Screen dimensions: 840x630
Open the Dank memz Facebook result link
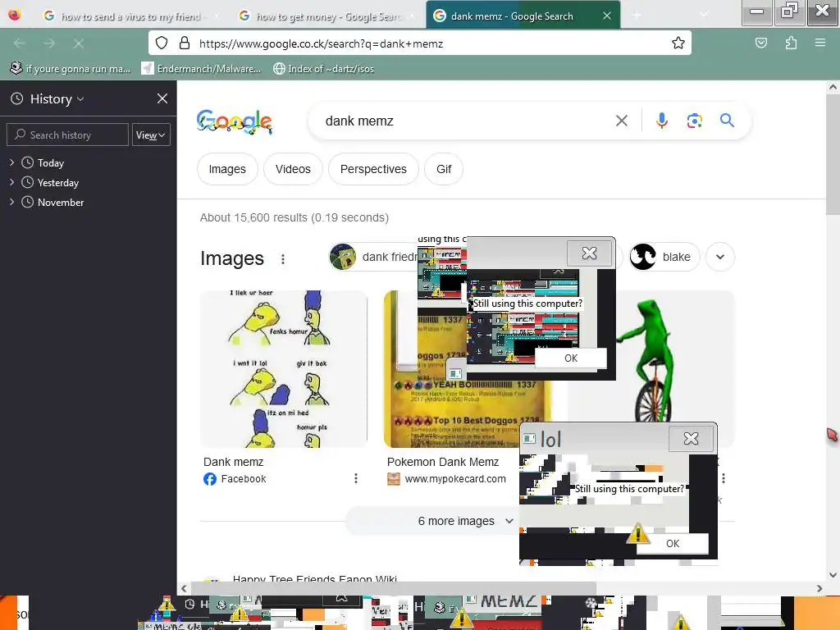234,462
